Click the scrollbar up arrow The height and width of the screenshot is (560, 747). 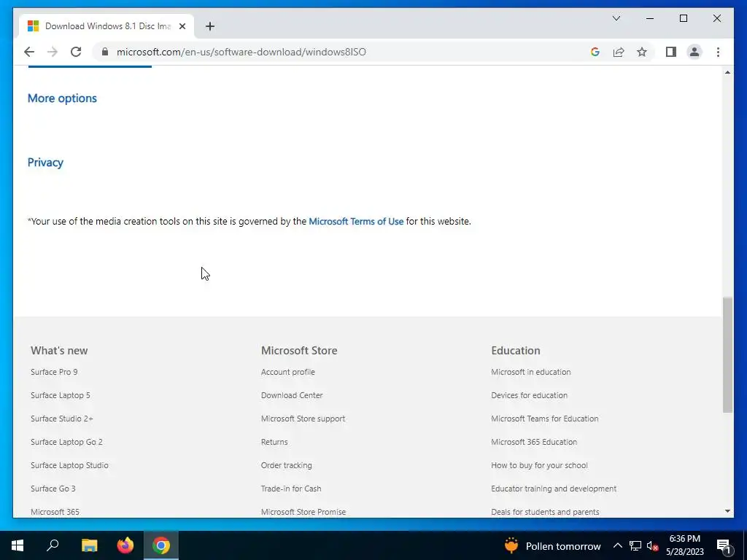click(727, 72)
